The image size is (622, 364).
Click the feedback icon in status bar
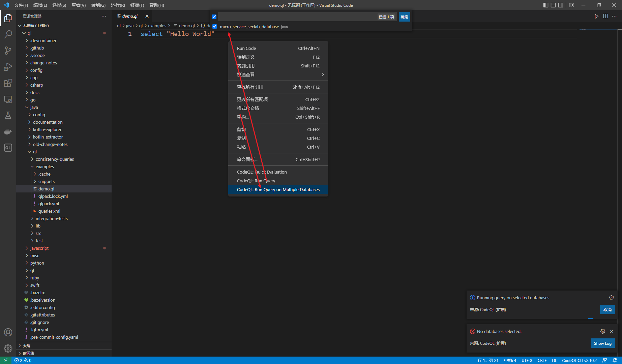(x=604, y=360)
